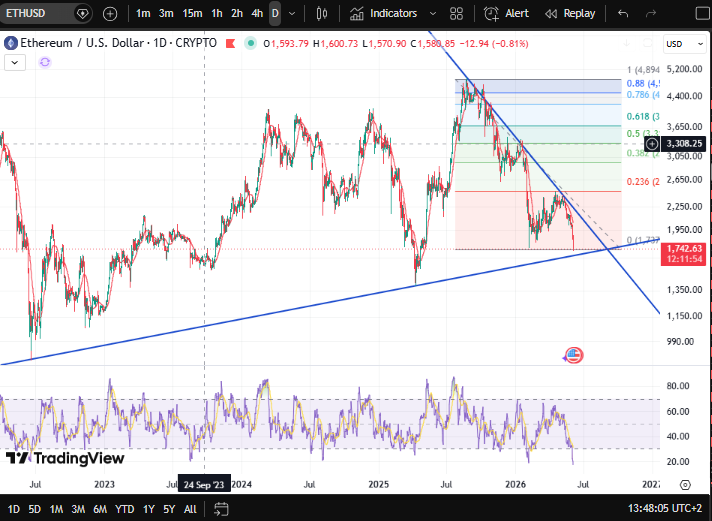Open the candlestick chart type selector
The width and height of the screenshot is (712, 521).
click(321, 14)
